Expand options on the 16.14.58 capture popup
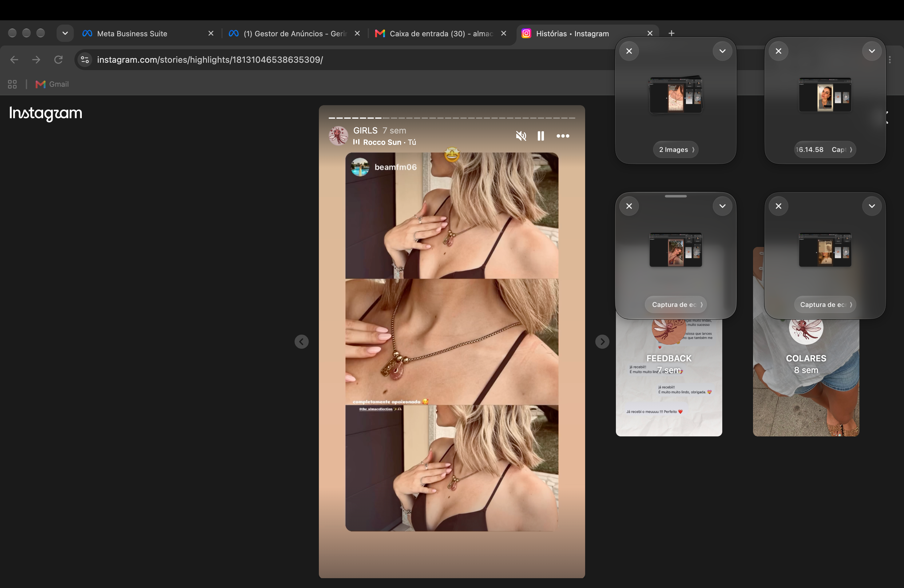904x588 pixels. click(872, 51)
